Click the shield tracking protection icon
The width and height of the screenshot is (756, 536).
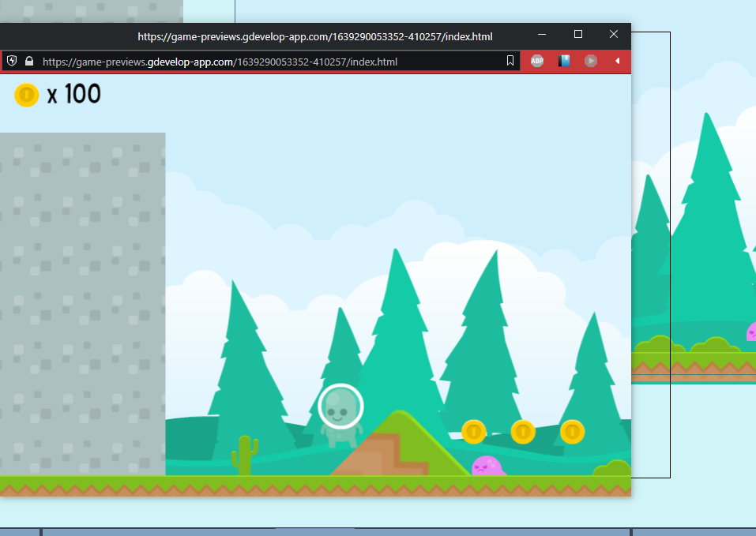[x=12, y=61]
